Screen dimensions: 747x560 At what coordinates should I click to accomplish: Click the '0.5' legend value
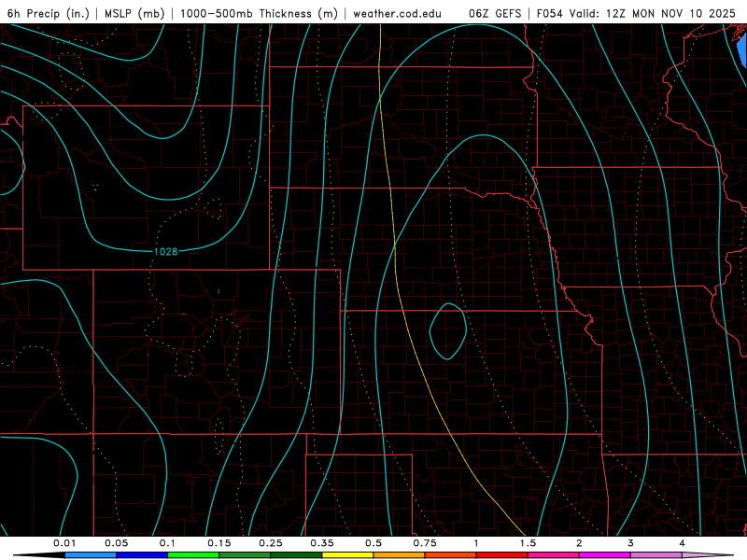[x=373, y=543]
